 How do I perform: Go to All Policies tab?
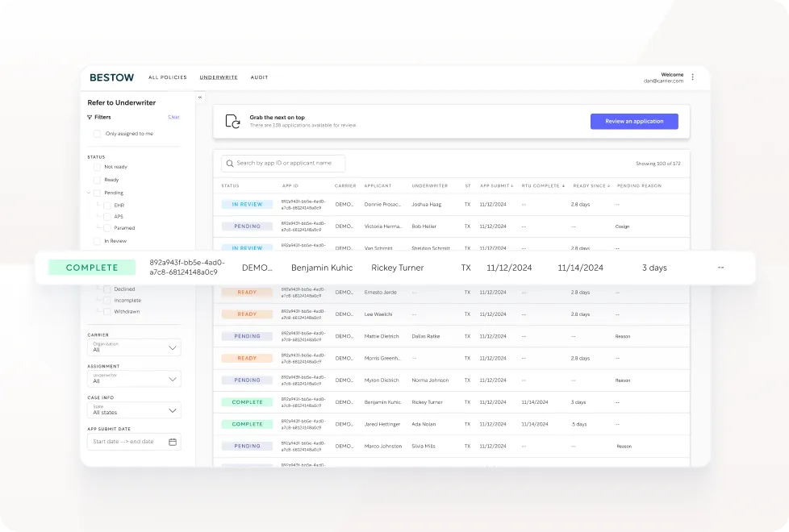168,77
